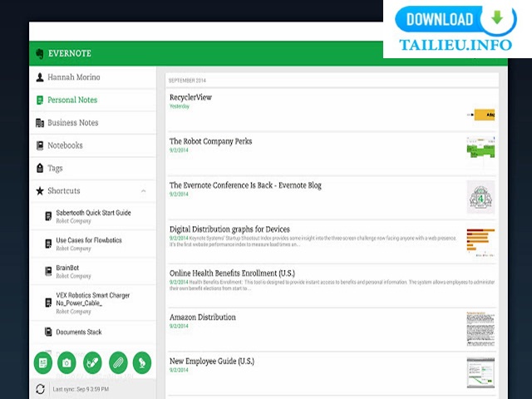Screen dimensions: 532x399
Task: Tap the audio microphone note button
Action: (x=142, y=362)
